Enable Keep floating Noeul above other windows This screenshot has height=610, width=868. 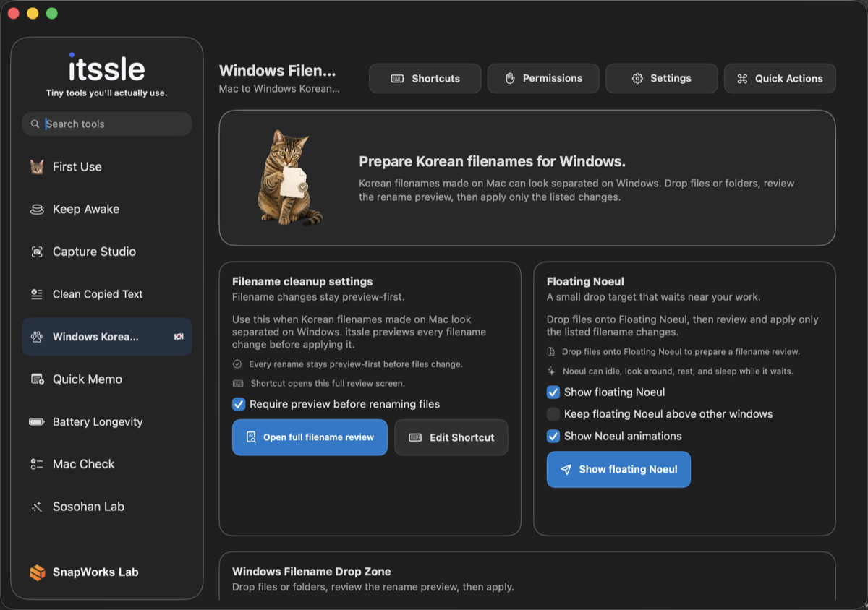tap(553, 414)
